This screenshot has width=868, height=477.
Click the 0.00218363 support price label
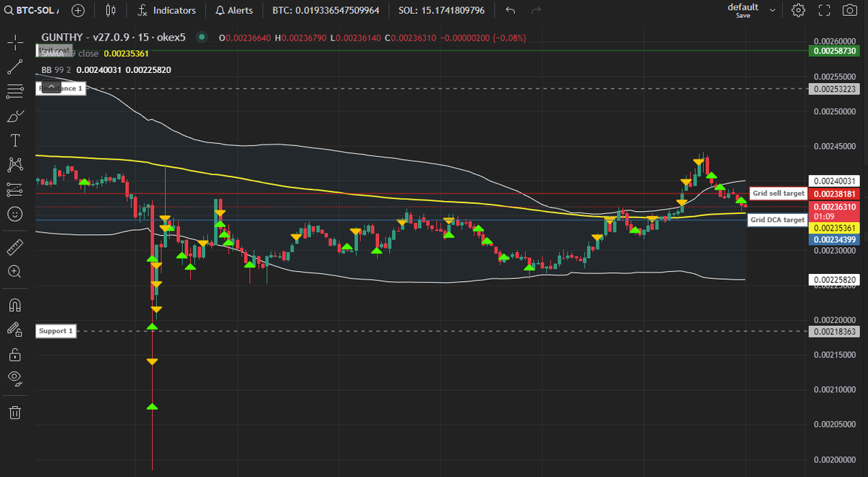coord(834,331)
